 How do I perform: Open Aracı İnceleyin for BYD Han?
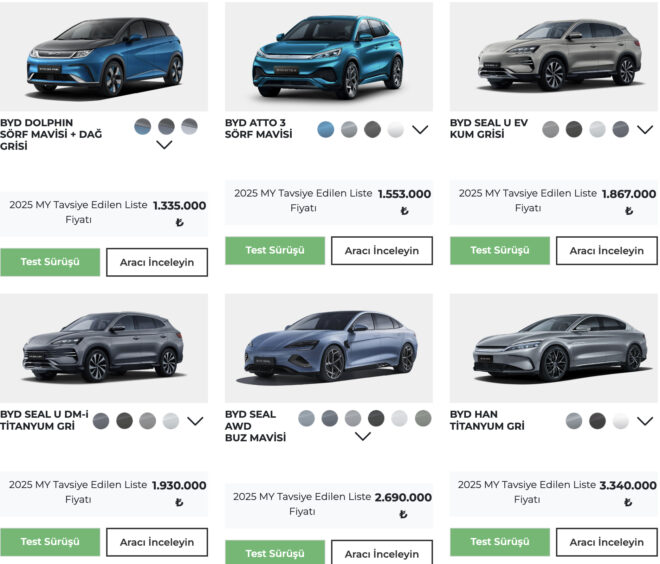tap(607, 542)
